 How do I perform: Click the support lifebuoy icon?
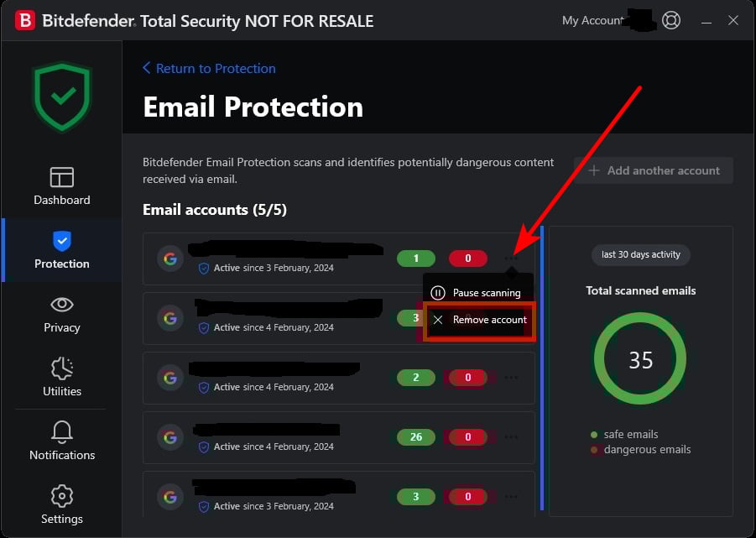tap(671, 20)
